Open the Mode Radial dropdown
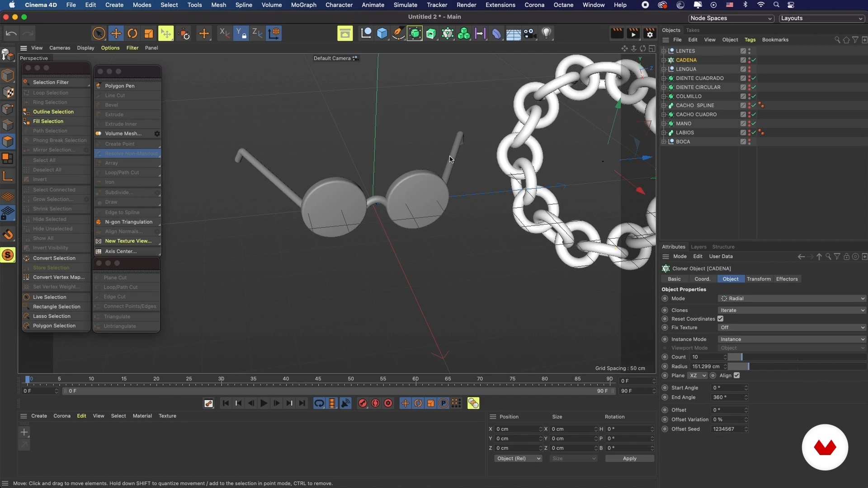868x488 pixels. point(792,298)
